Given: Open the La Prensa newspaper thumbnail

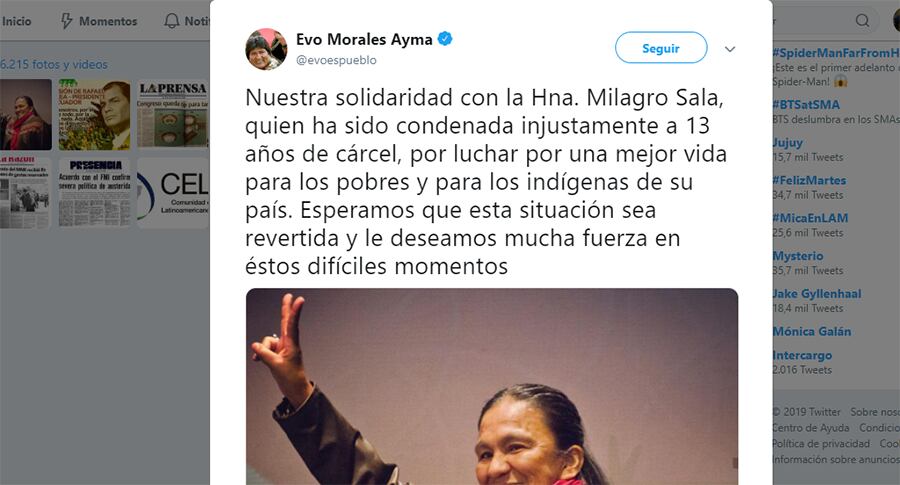Looking at the screenshot, I should (x=172, y=114).
